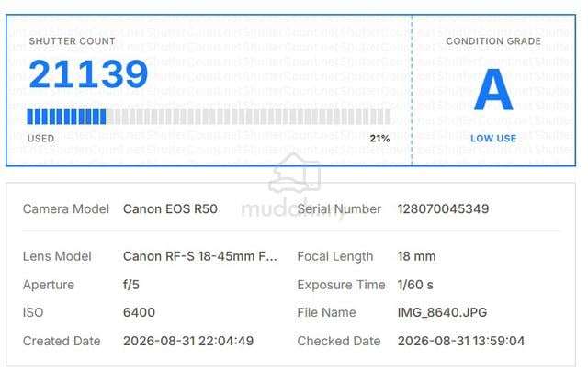Viewport: 588px width, 371px height.
Task: Click the truncated Canon RF-S 18-45mm lens name
Action: 200,256
